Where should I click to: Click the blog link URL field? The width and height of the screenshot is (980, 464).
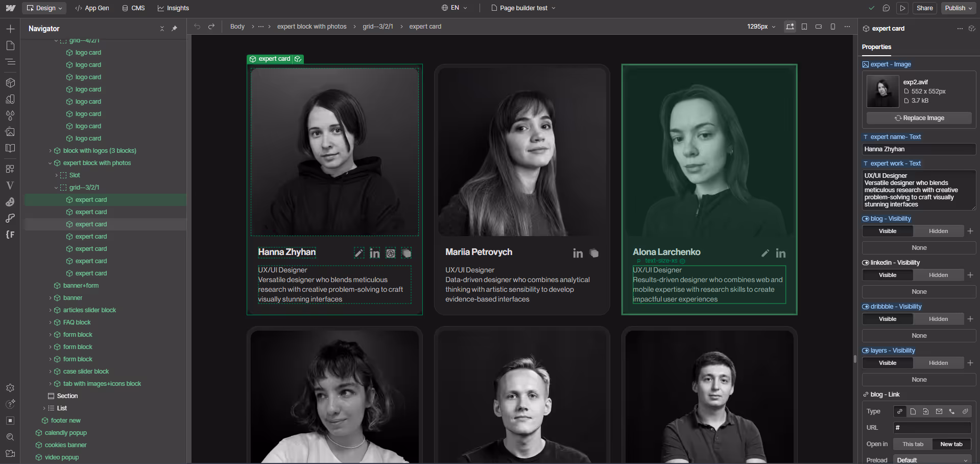(x=933, y=428)
